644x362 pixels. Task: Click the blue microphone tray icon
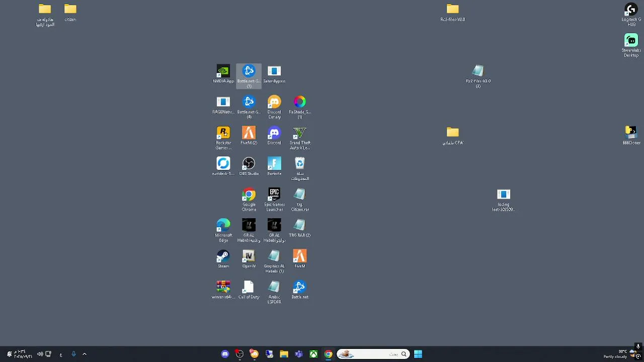[73, 354]
